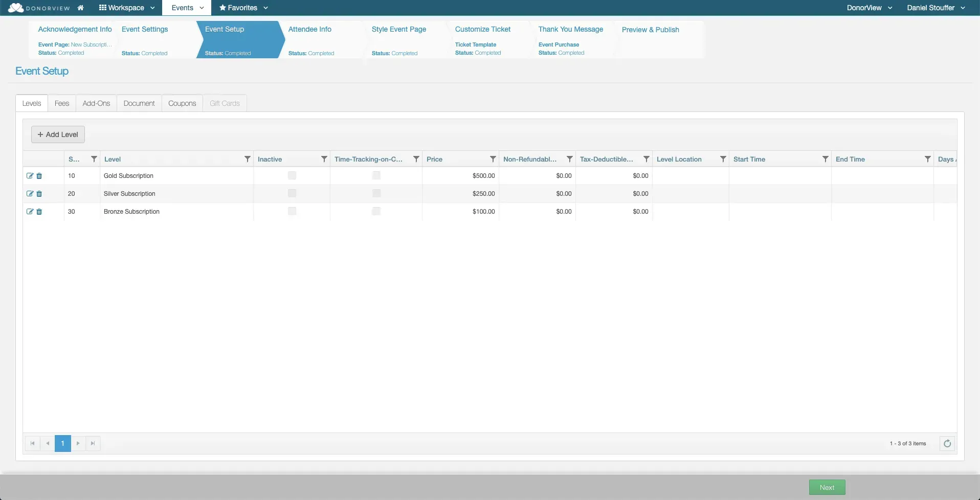Edit the Silver Subscription level
The width and height of the screenshot is (980, 500).
point(30,194)
